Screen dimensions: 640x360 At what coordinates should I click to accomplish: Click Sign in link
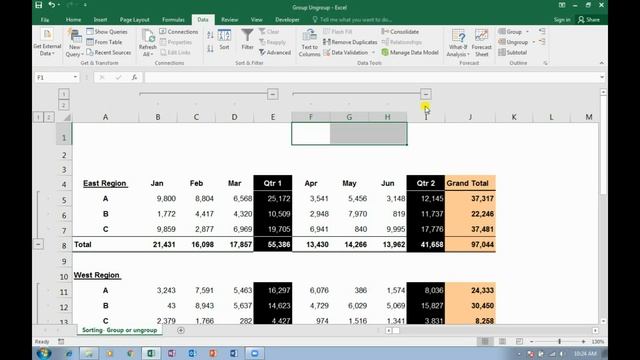[x=562, y=20]
